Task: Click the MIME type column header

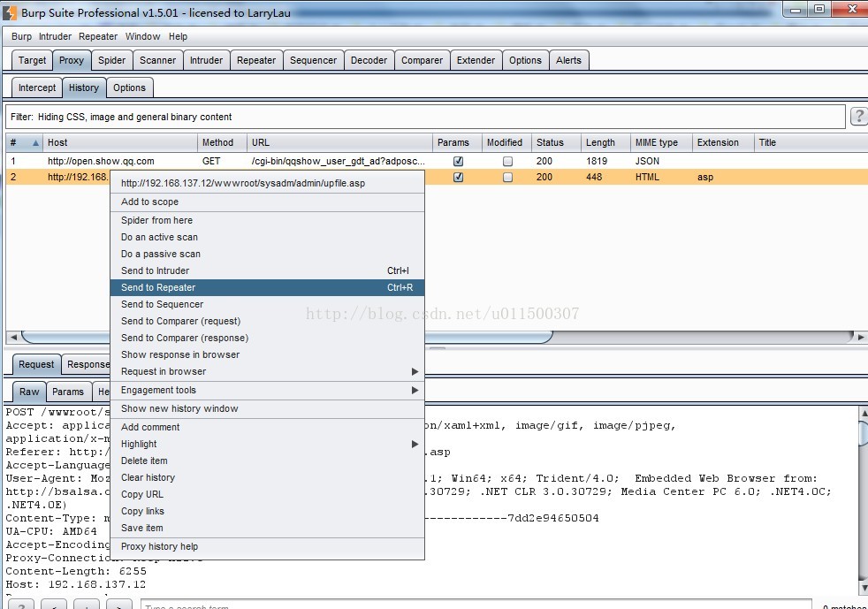Action: (x=661, y=143)
